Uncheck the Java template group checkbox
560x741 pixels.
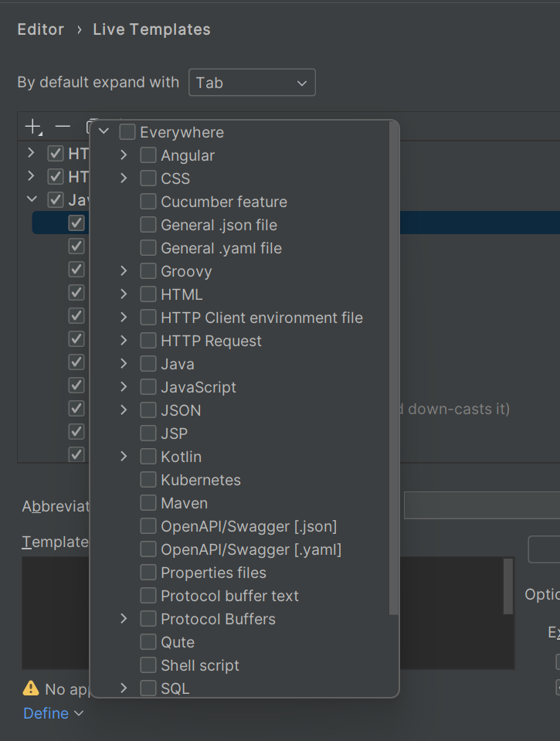[56, 199]
